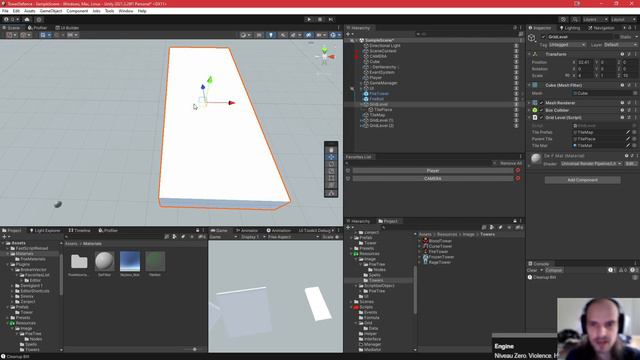Click the Add Component button
Viewport: 640px width, 360px height.
(x=582, y=180)
